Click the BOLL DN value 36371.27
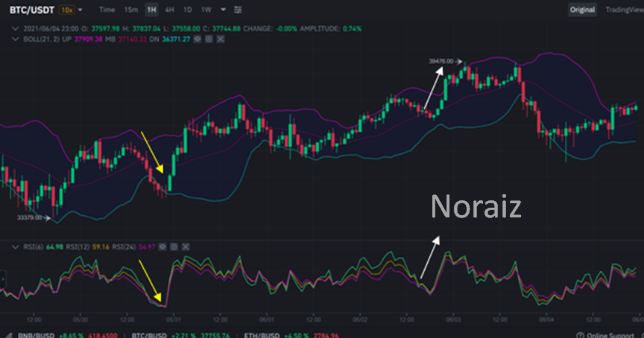This screenshot has height=338, width=644. [x=176, y=39]
